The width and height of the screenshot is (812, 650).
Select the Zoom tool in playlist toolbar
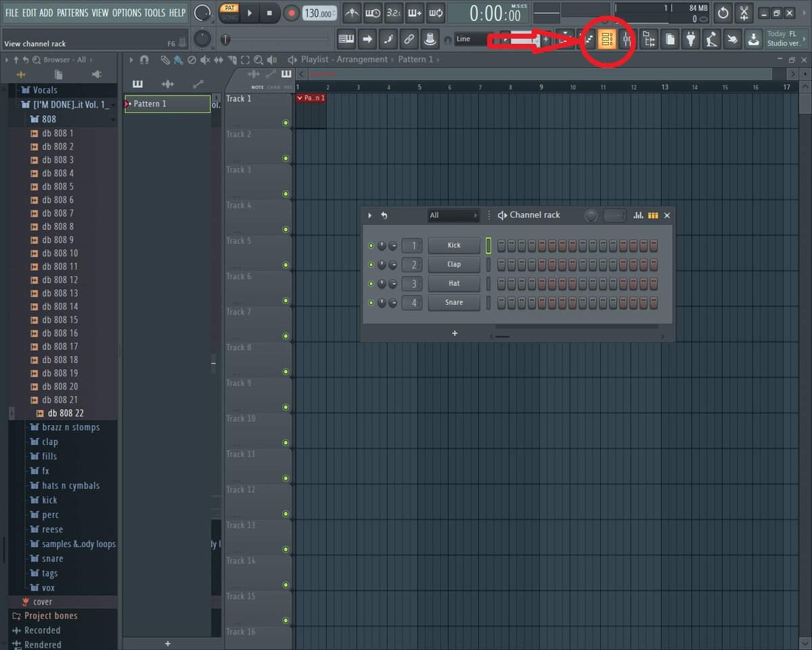[x=258, y=60]
